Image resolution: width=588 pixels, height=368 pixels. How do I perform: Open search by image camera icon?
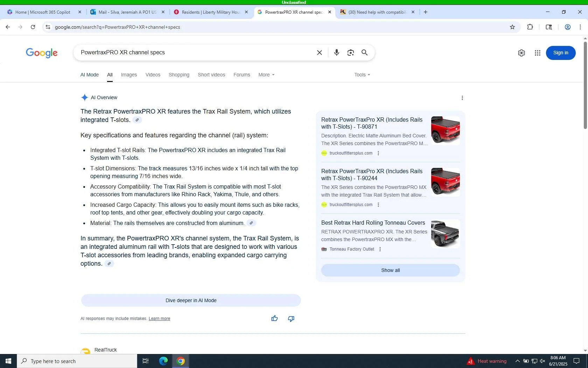(x=350, y=53)
